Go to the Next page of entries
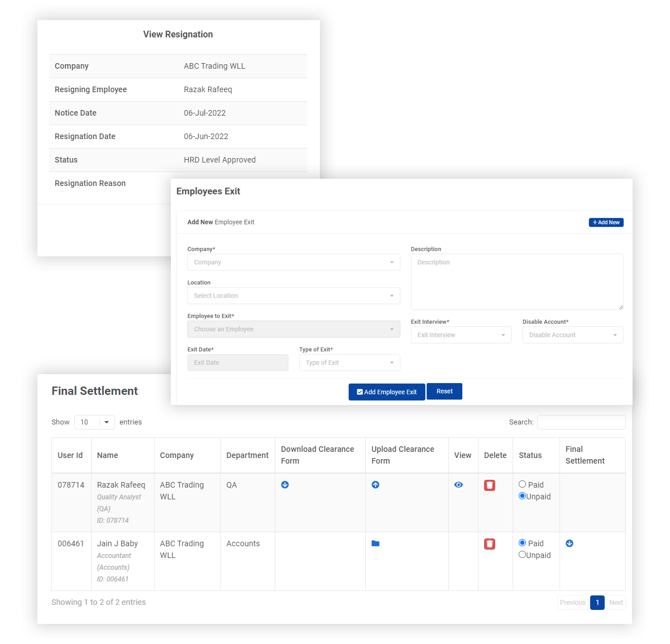 tap(616, 603)
